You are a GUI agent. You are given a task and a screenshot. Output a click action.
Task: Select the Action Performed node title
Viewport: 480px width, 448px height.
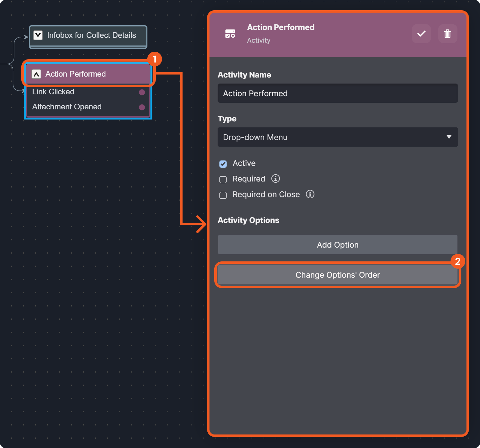click(x=75, y=74)
